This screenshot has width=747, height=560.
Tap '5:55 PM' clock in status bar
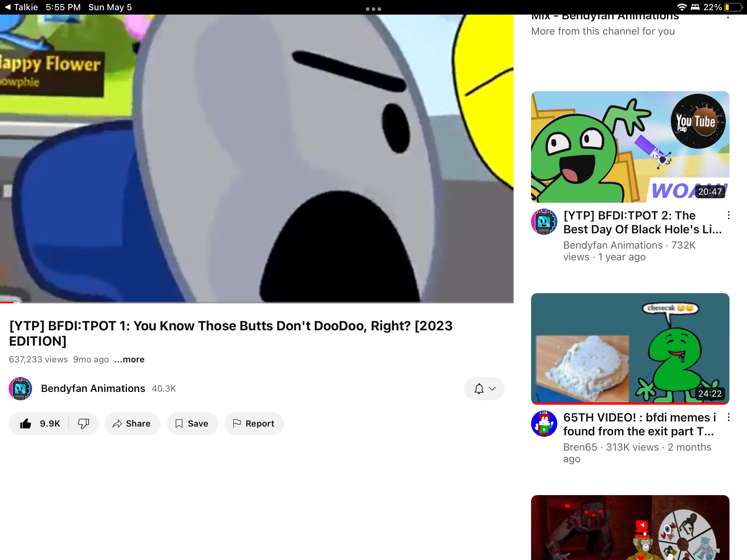click(63, 7)
